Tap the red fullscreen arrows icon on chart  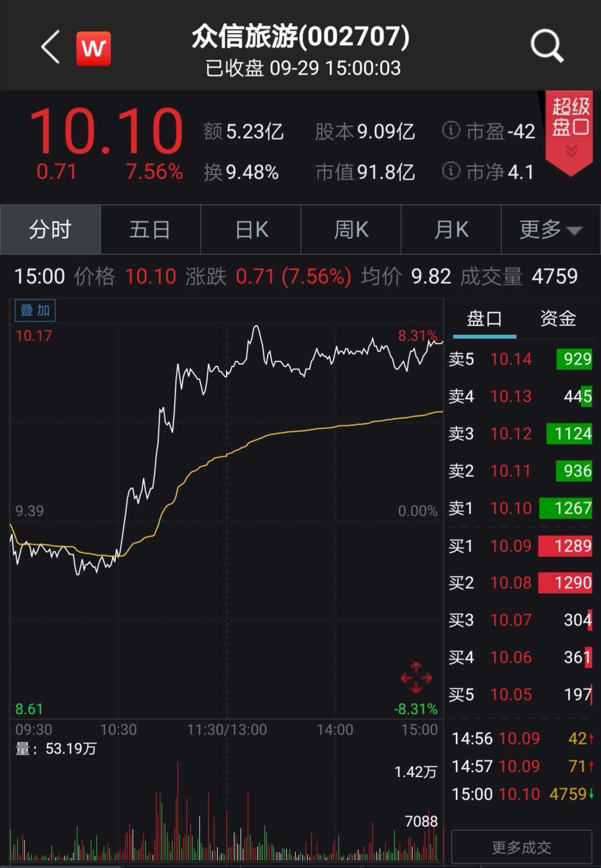coord(416,677)
